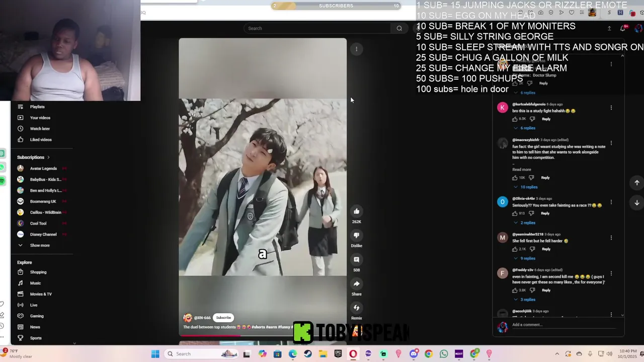Expand 'Read more' on fun fact comment

coord(522,169)
